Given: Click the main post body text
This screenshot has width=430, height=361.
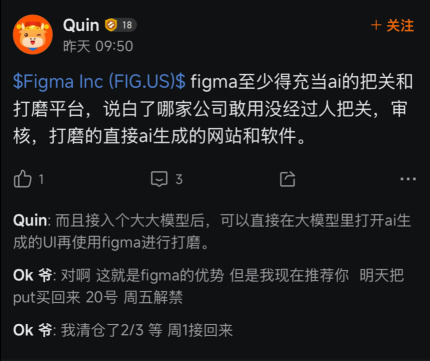Looking at the screenshot, I should tap(213, 109).
